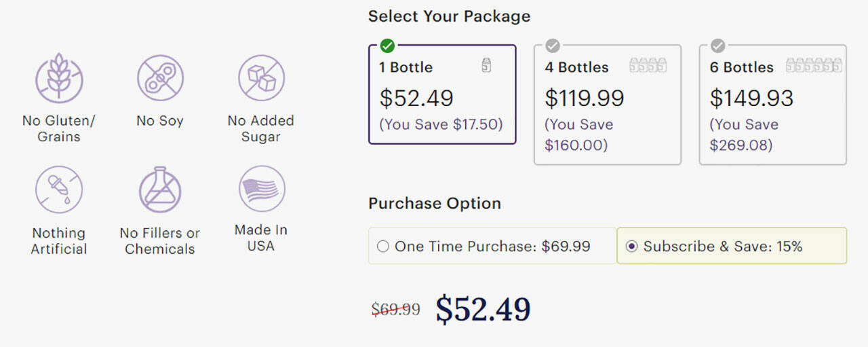Image resolution: width=868 pixels, height=347 pixels.
Task: Tick the gray checkmark on 4 Bottles package
Action: 553,46
